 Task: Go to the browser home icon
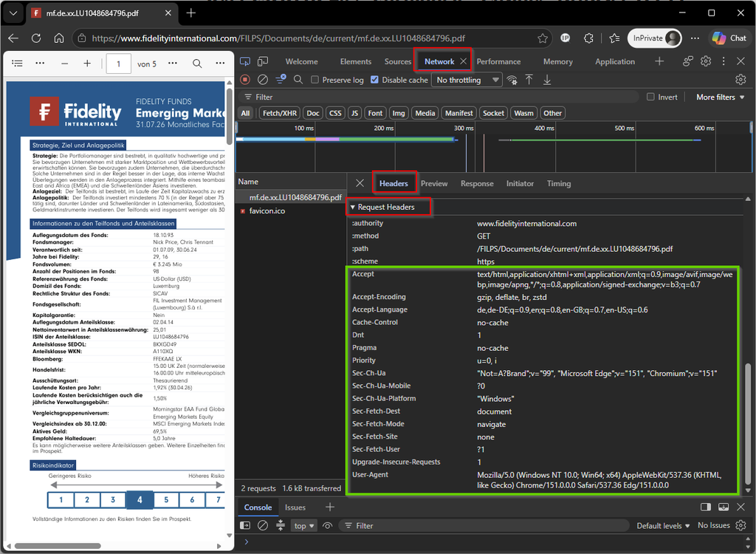coord(59,38)
